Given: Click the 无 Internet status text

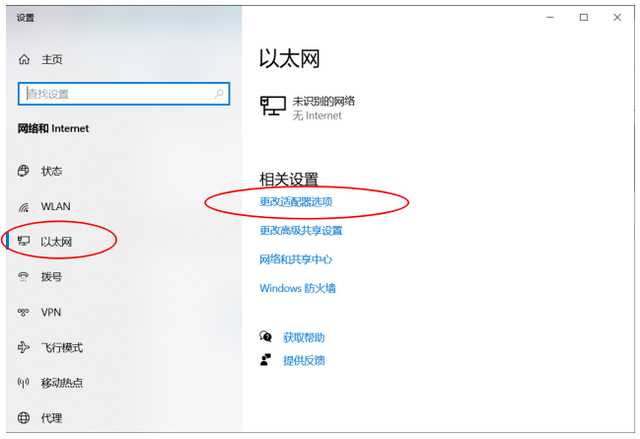Looking at the screenshot, I should (x=317, y=115).
